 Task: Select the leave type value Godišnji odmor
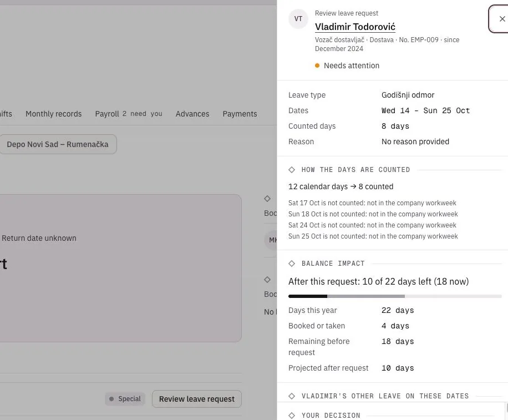tap(408, 95)
